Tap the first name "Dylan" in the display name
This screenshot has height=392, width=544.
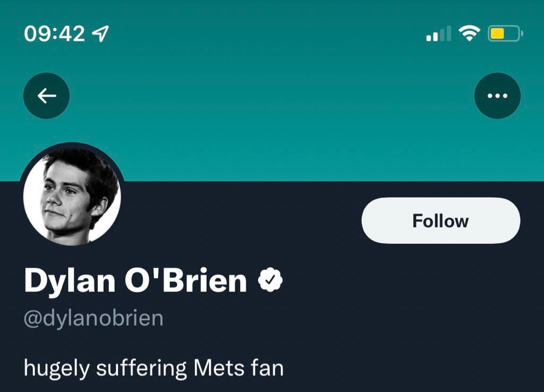[70, 282]
